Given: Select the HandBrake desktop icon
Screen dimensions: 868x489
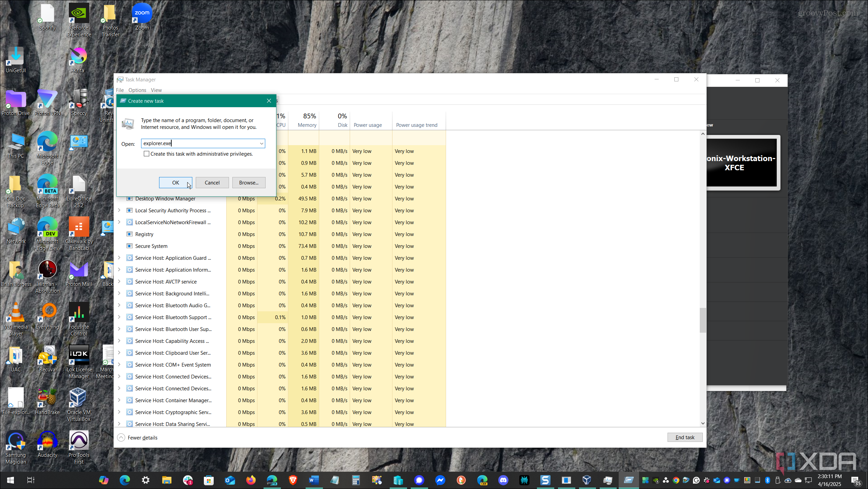Looking at the screenshot, I should (47, 402).
